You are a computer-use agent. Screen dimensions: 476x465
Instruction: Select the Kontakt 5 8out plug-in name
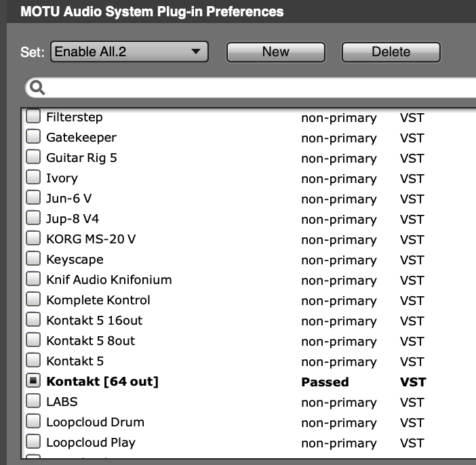coord(91,341)
